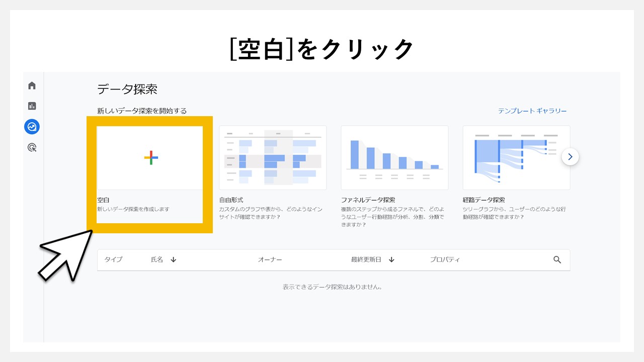The width and height of the screenshot is (644, 362).
Task: Select the Home icon in the sidebar
Action: [32, 85]
